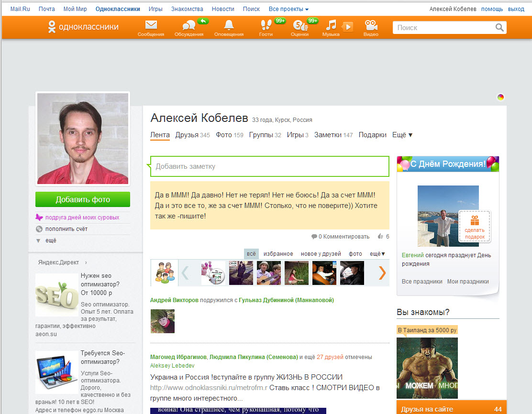Click the music player play button

coord(347,27)
